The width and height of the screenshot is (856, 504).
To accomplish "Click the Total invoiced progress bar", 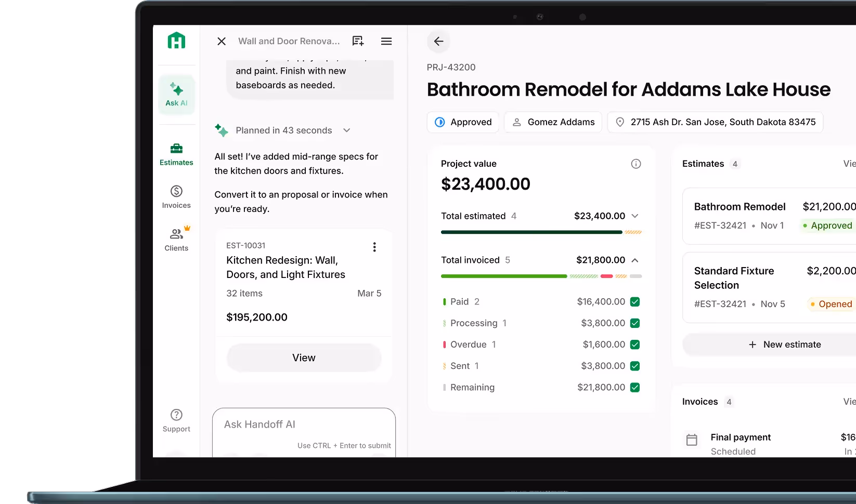I will coord(541,276).
